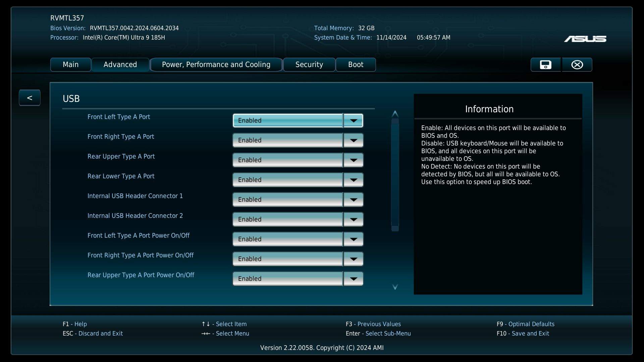644x362 pixels.
Task: Click the circled X exit icon
Action: pyautogui.click(x=577, y=65)
